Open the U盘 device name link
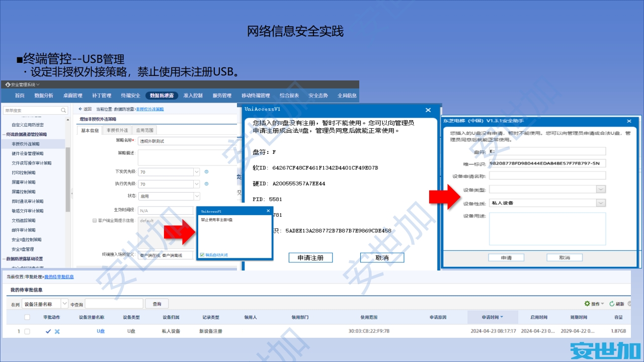 [101, 331]
